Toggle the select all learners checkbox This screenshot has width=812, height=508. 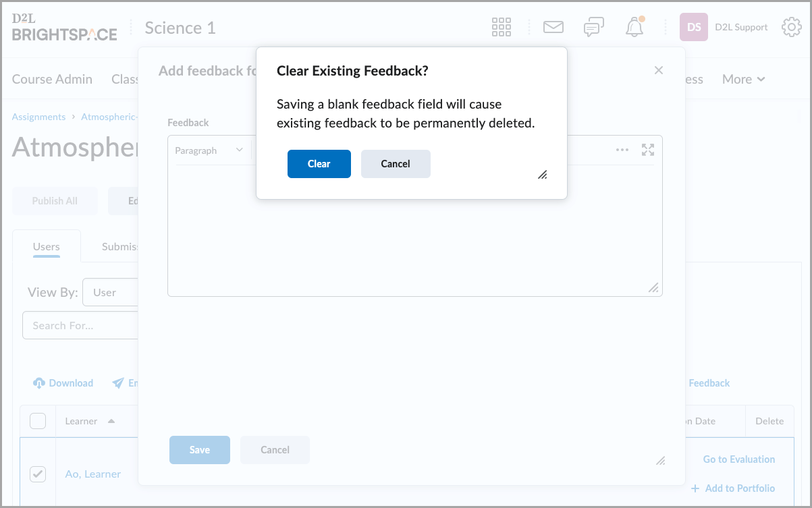coord(38,421)
